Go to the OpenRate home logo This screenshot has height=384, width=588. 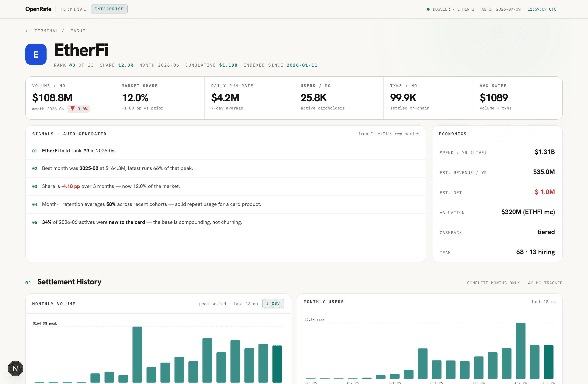(x=38, y=9)
